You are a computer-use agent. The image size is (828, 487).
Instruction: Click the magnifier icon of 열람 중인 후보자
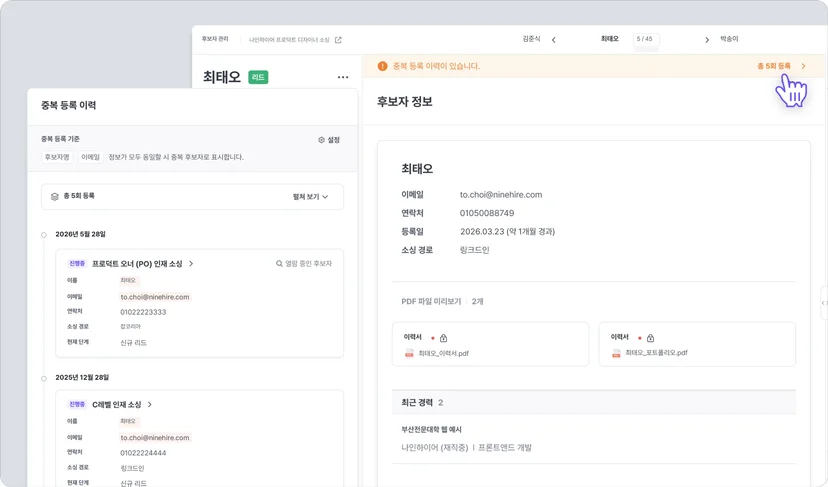(279, 264)
